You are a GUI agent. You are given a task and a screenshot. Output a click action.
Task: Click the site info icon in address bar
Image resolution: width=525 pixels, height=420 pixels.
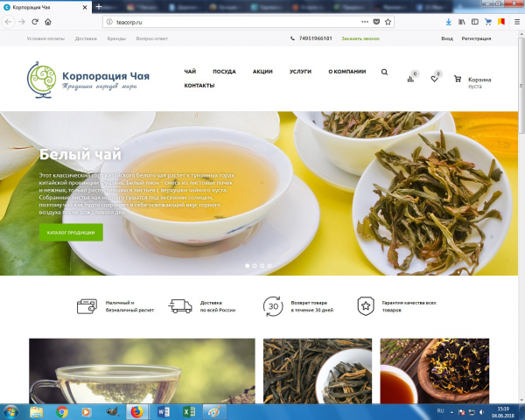point(109,22)
